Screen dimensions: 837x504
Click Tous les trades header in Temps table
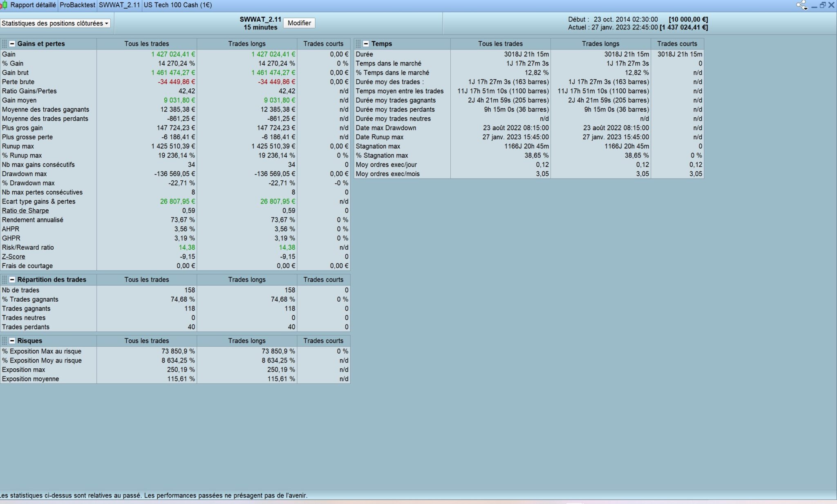click(500, 44)
